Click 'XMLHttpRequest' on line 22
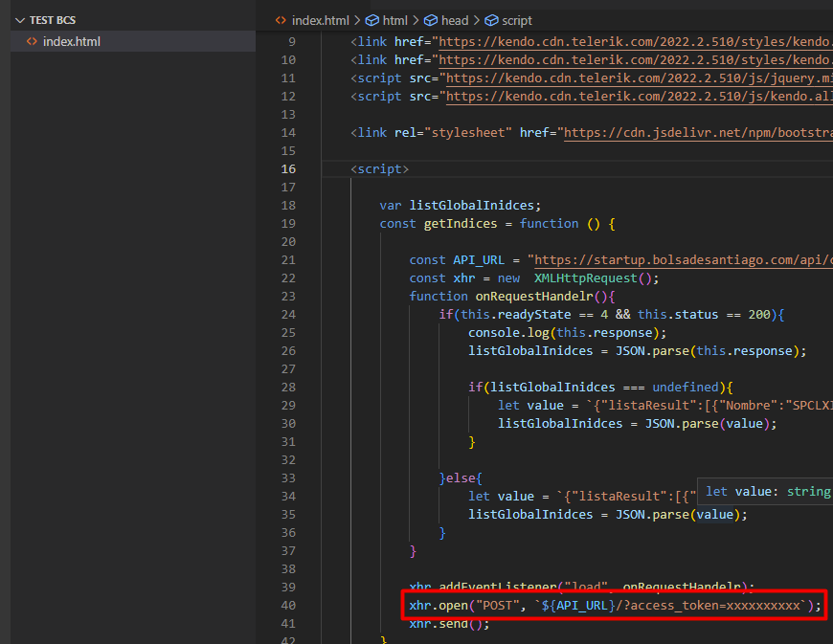 coord(585,278)
